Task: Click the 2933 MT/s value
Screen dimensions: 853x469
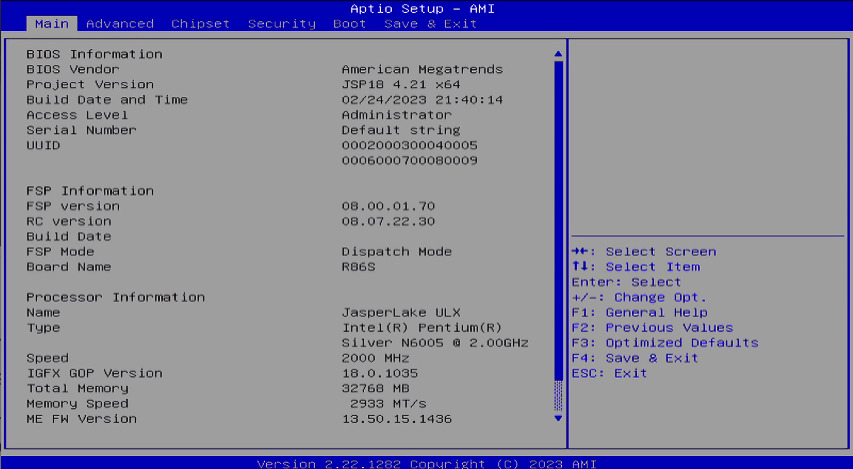Action: (388, 404)
